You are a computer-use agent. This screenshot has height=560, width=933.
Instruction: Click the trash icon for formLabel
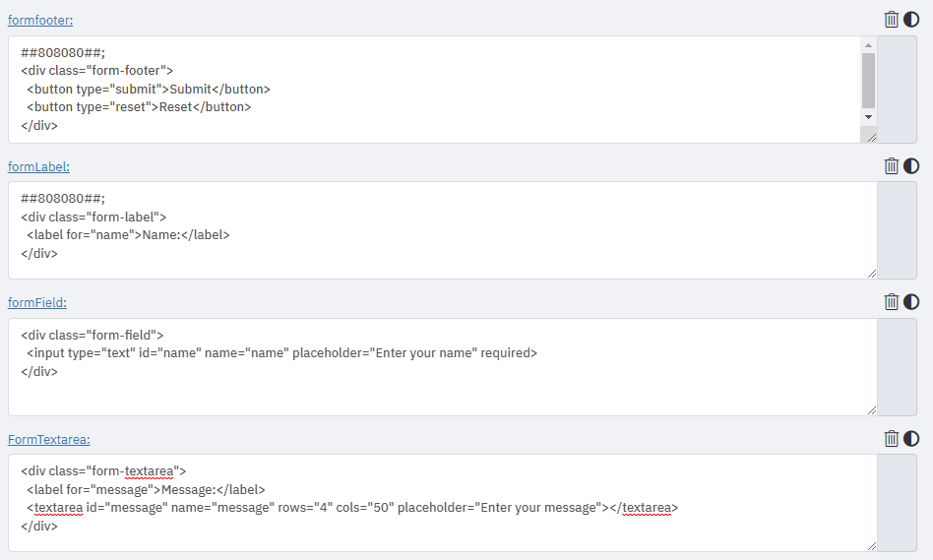coord(892,165)
